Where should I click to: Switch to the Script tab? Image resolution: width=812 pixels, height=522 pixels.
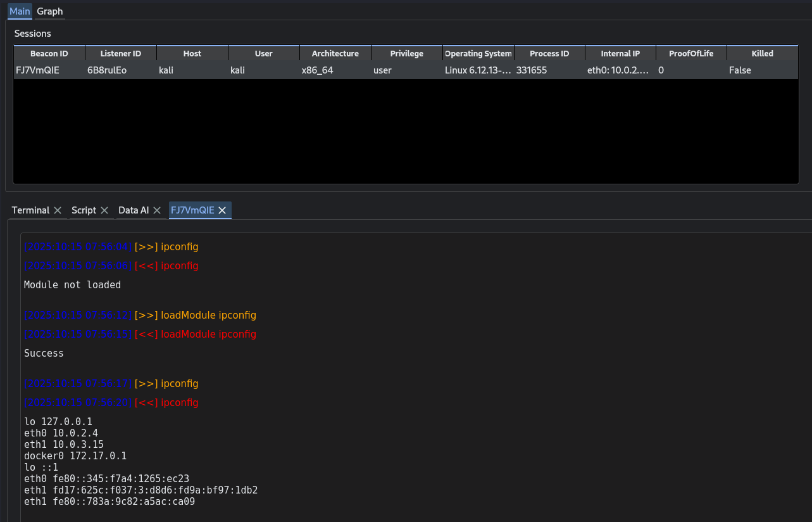pos(84,210)
